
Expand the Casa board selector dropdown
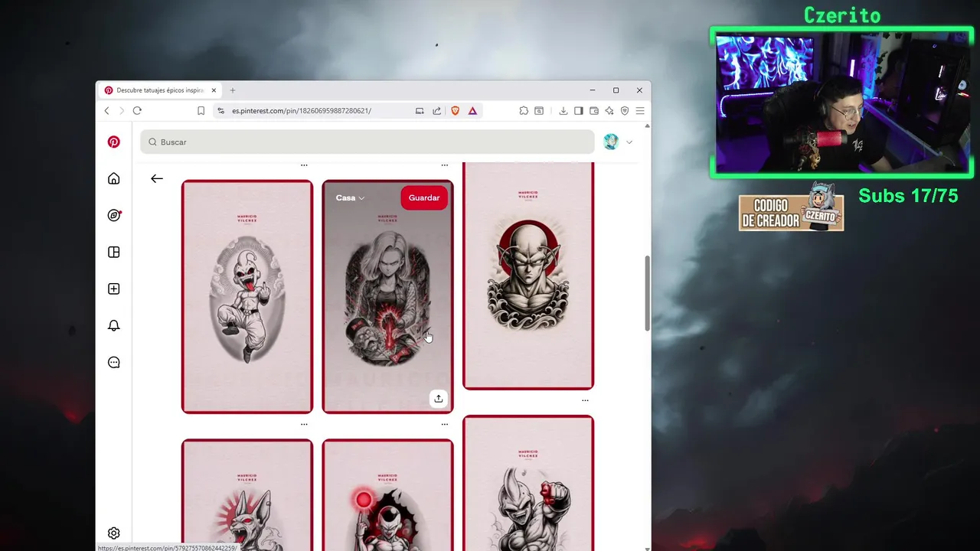[x=350, y=197]
